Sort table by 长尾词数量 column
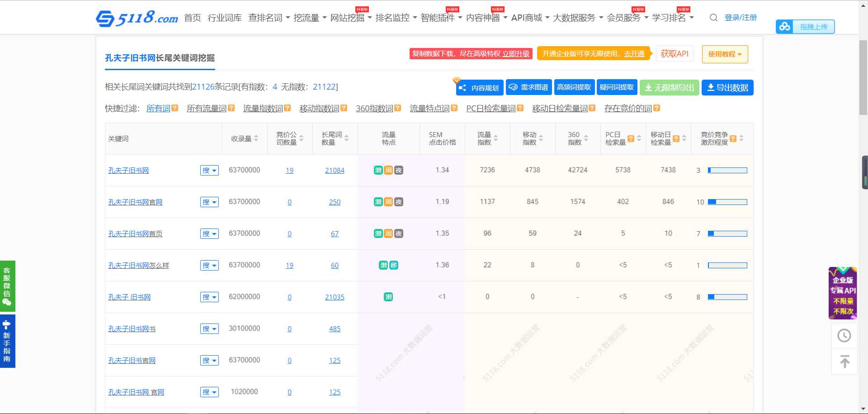 (347, 138)
